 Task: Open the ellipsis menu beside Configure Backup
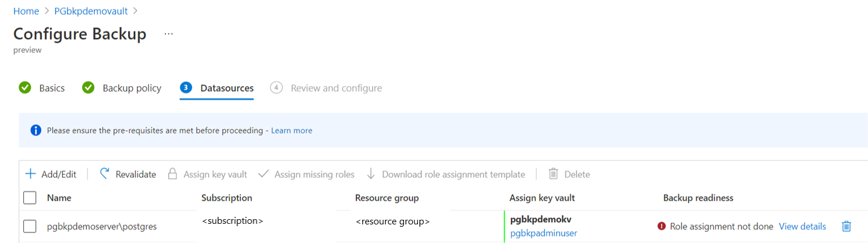(x=168, y=34)
